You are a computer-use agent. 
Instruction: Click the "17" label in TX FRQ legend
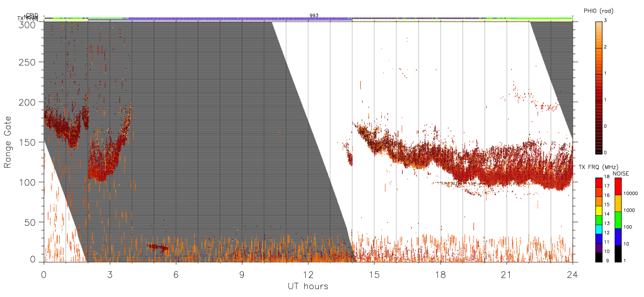(607, 187)
